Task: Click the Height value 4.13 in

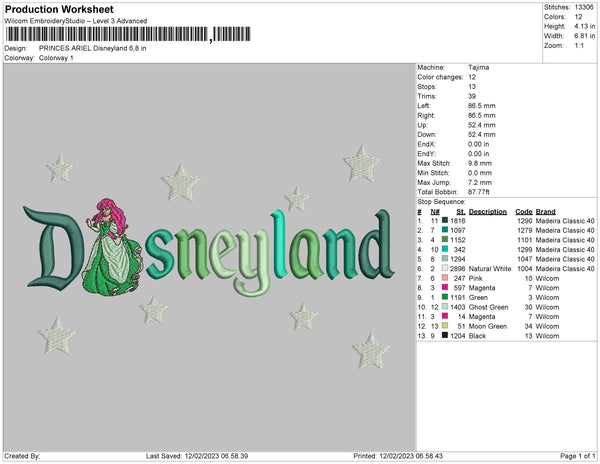Action: [x=584, y=26]
